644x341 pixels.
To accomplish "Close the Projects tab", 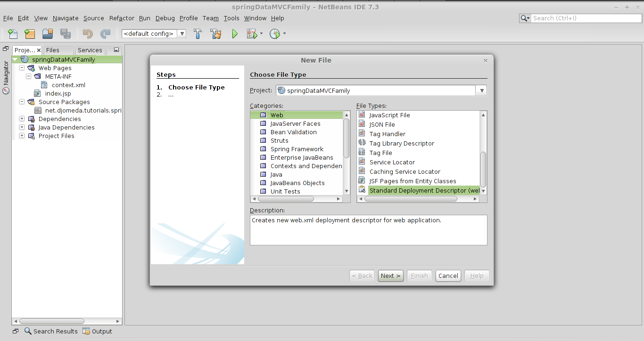I will [39, 50].
